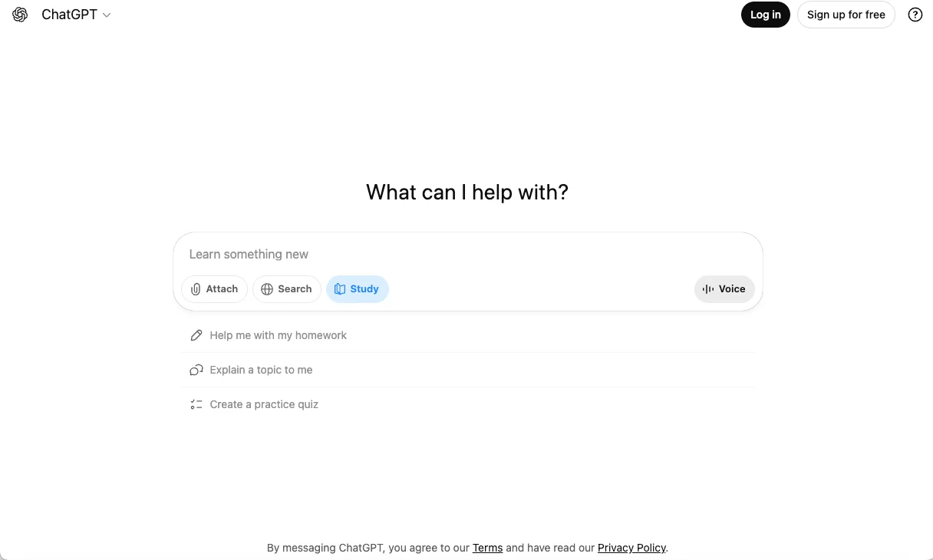Click the pencil icon beside homework suggestion
933x560 pixels.
(196, 335)
